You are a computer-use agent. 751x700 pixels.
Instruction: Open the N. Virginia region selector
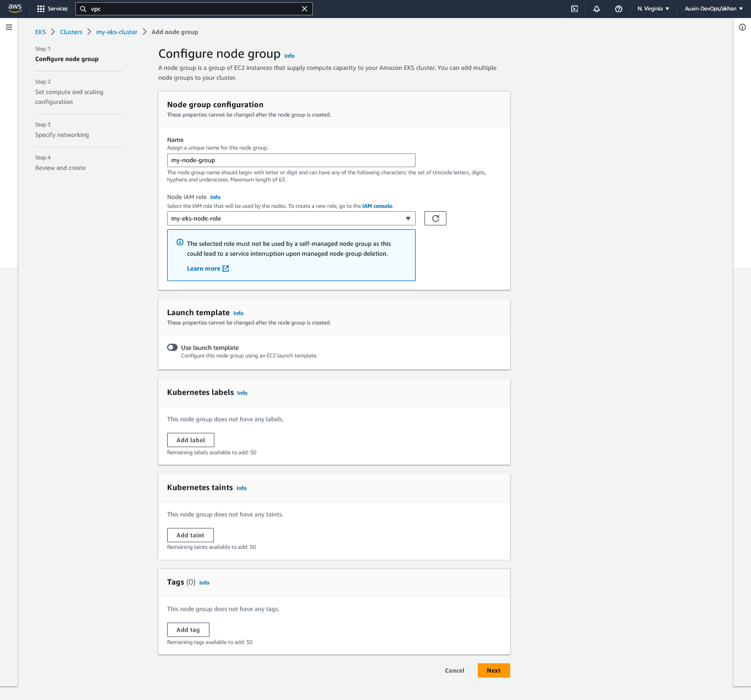click(653, 9)
